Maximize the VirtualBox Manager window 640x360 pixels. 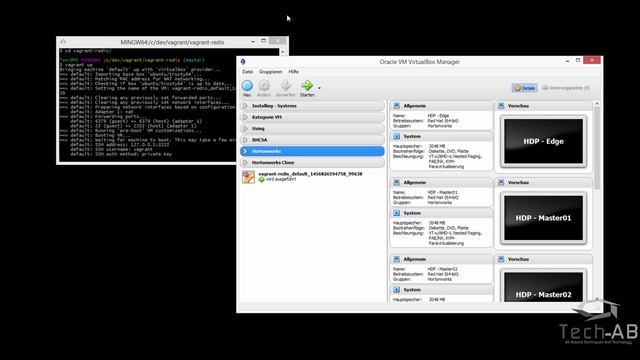[x=578, y=60]
